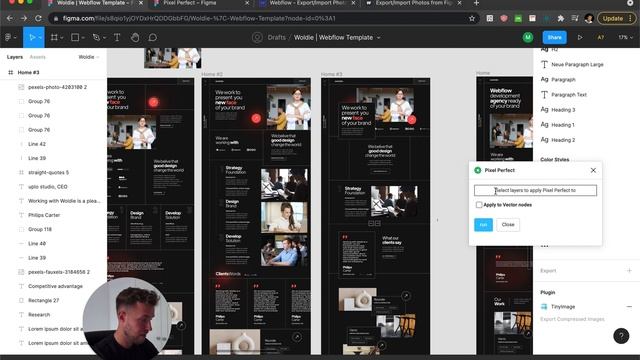Viewport: 640px width, 360px height.
Task: Open the frame tools dropdown arrow
Action: (62, 38)
